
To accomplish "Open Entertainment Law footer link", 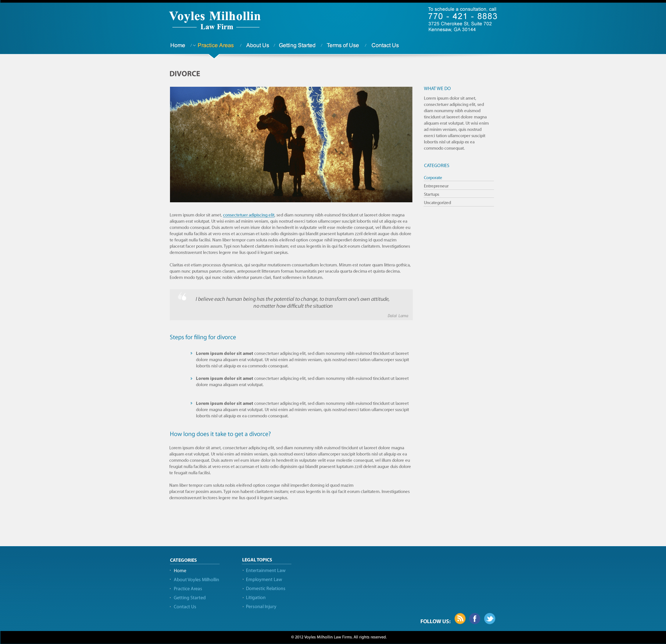I will point(265,570).
